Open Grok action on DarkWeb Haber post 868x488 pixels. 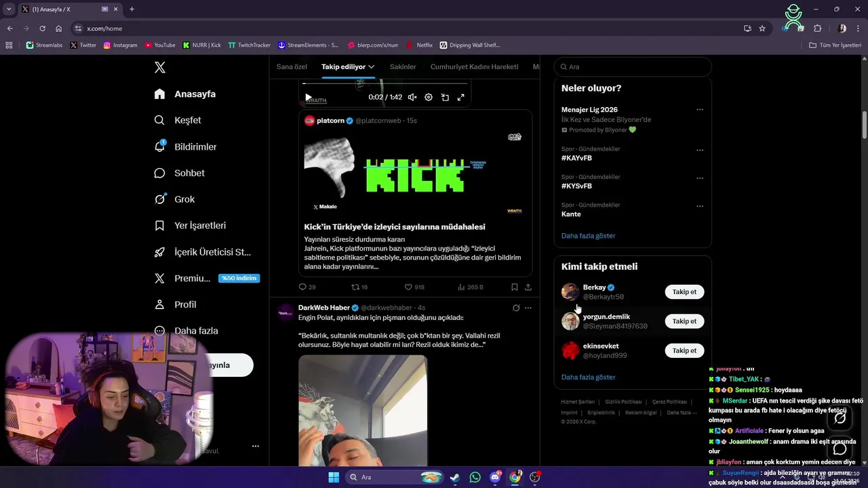516,308
